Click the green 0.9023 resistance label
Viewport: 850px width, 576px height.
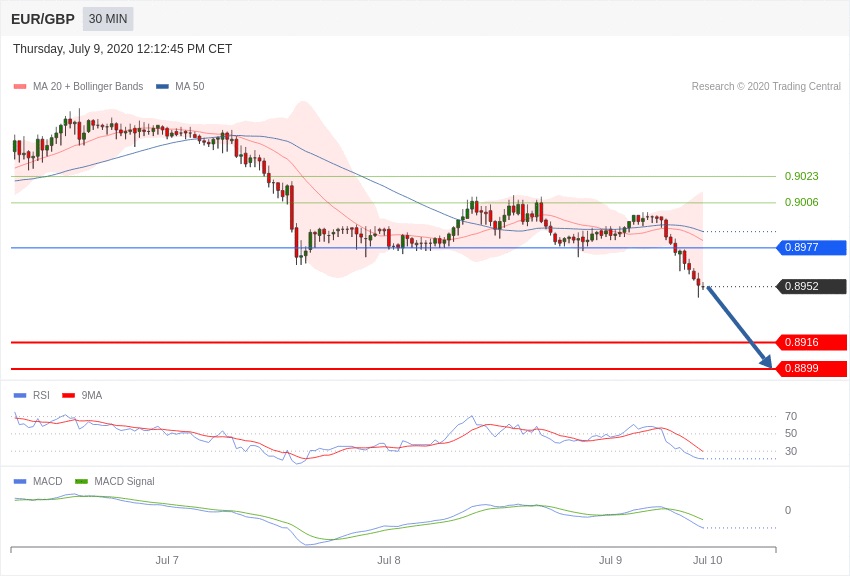pos(801,177)
